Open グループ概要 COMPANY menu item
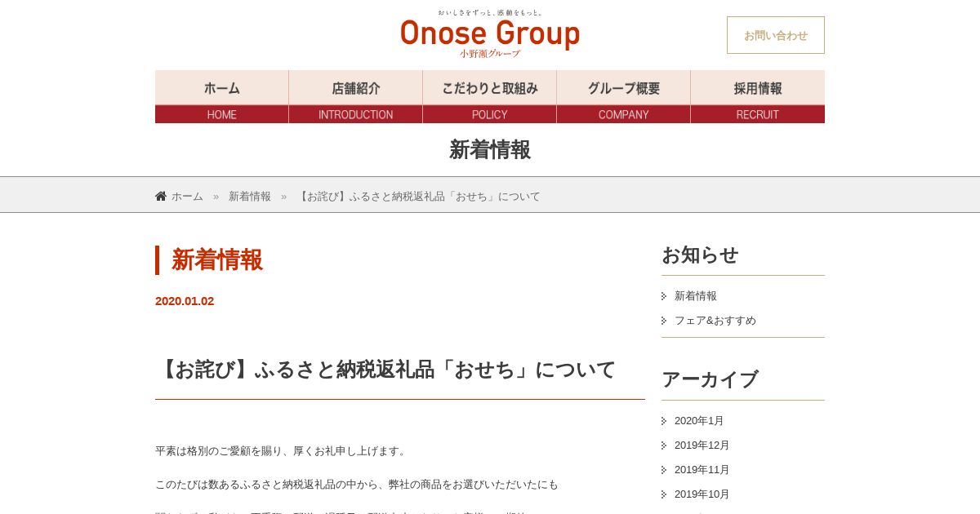 click(624, 96)
